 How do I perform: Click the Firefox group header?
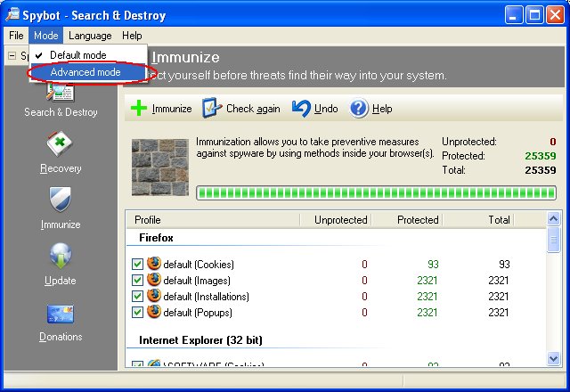click(156, 238)
